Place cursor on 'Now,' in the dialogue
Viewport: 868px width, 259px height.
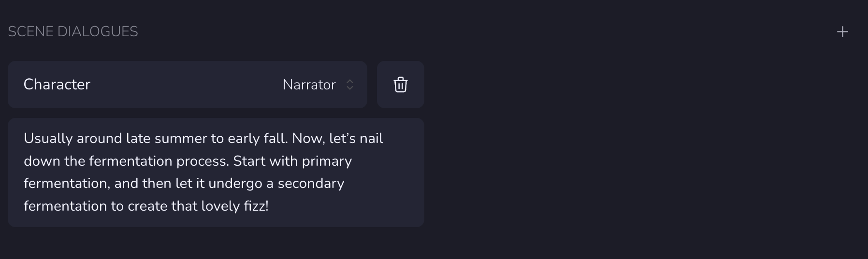pos(308,139)
